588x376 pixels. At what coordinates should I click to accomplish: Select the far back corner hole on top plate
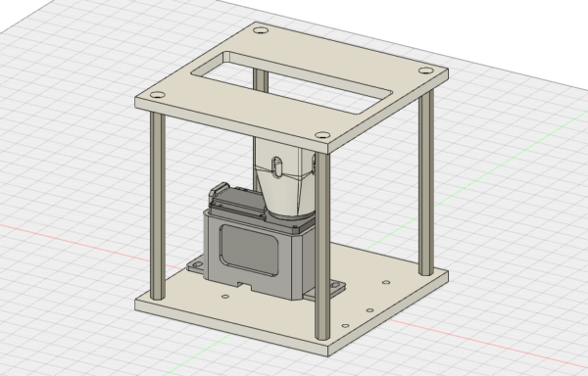261,30
